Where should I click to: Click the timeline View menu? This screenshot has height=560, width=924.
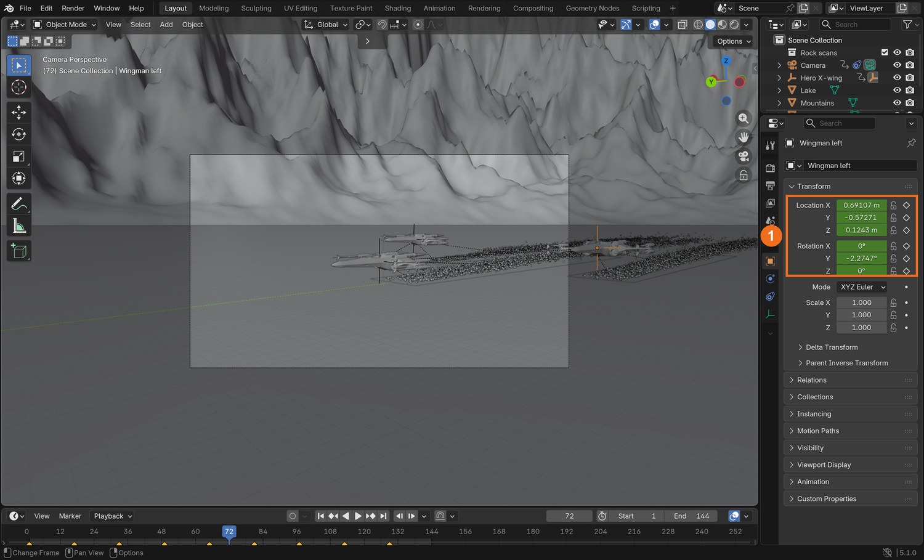click(42, 516)
